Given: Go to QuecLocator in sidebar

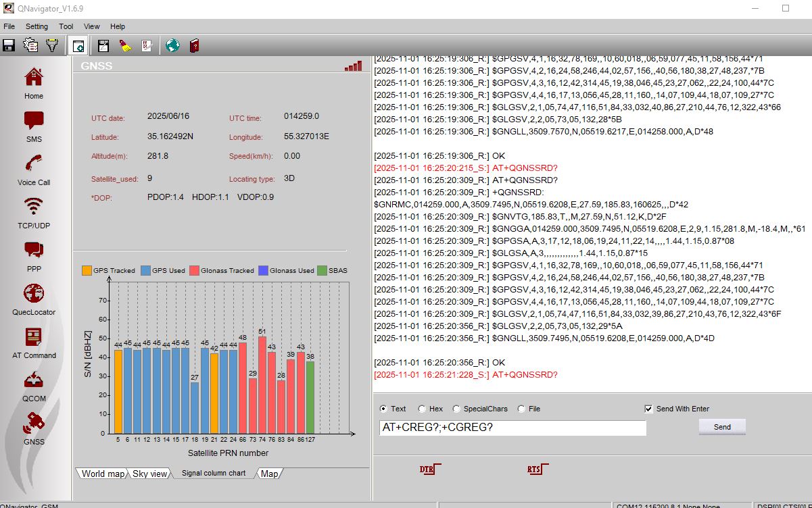Looking at the screenshot, I should pyautogui.click(x=34, y=299).
